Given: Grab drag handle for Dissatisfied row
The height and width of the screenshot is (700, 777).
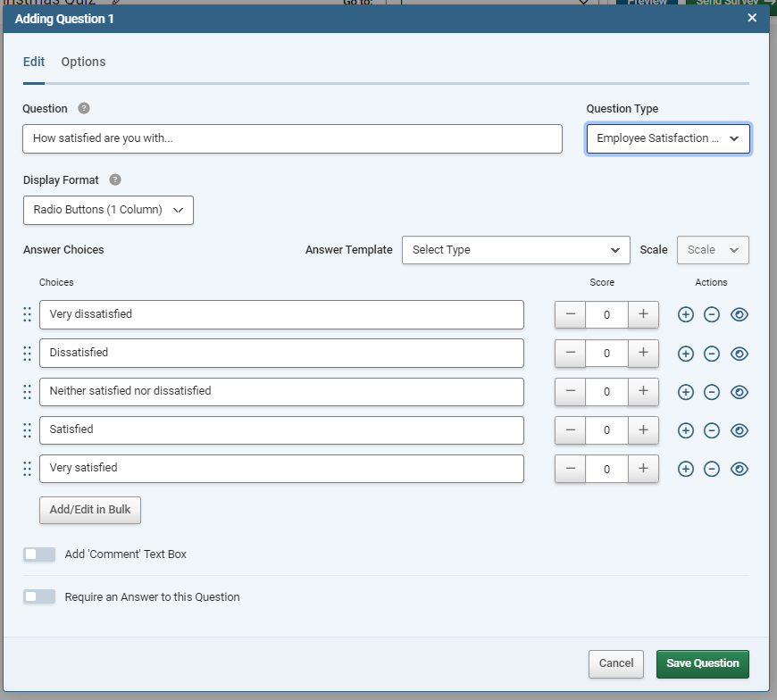Looking at the screenshot, I should point(28,354).
